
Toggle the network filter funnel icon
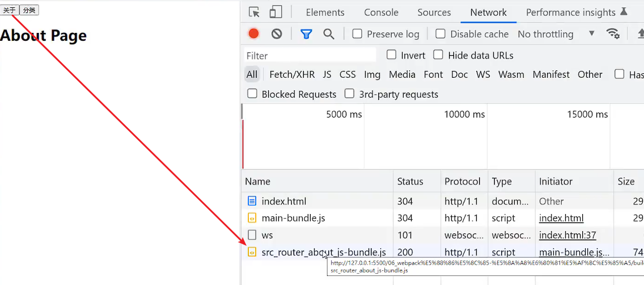[x=306, y=34]
